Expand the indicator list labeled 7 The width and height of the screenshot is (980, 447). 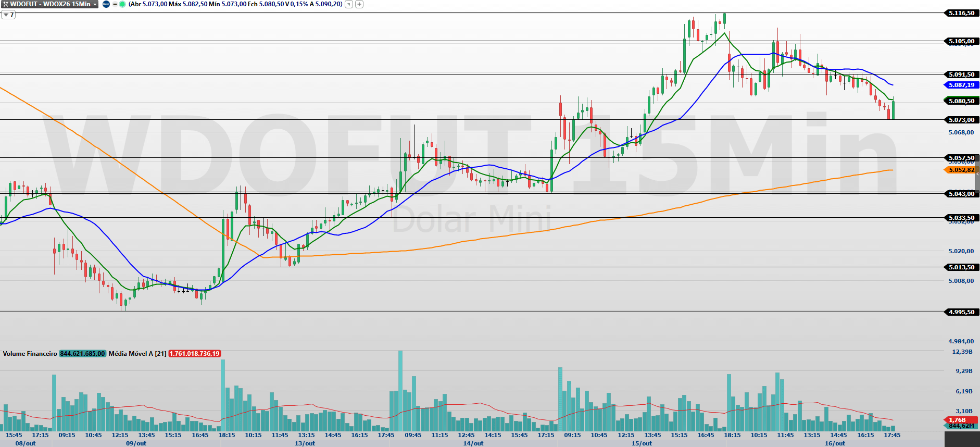[8, 15]
